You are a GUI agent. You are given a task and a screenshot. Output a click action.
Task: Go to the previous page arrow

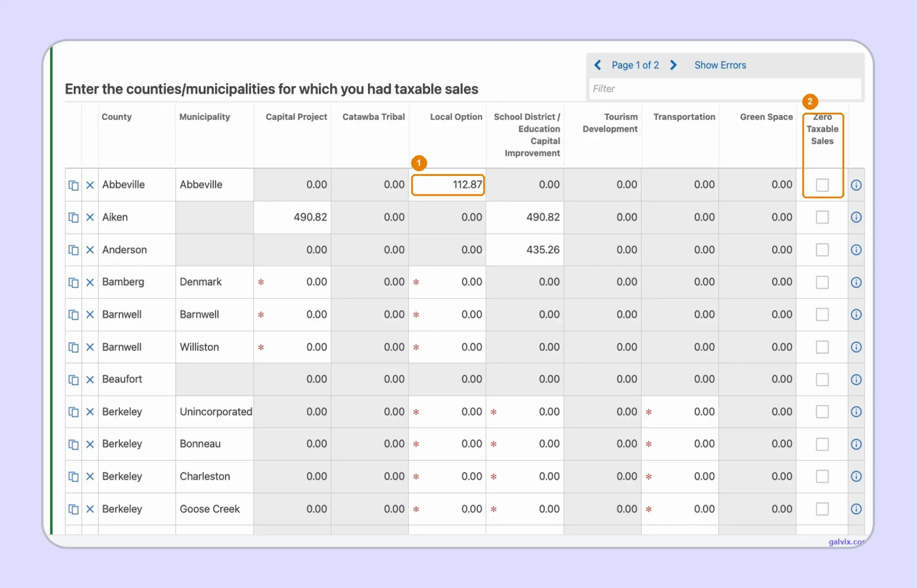[598, 65]
